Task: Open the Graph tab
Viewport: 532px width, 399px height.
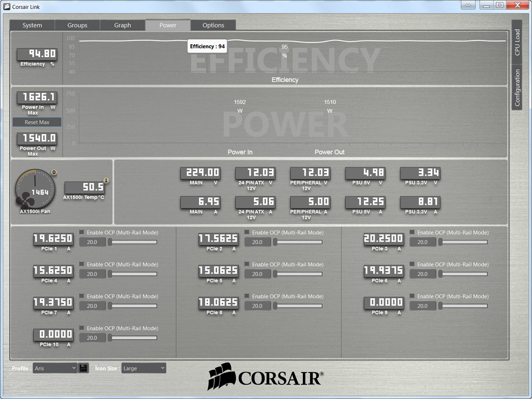Action: pyautogui.click(x=123, y=25)
